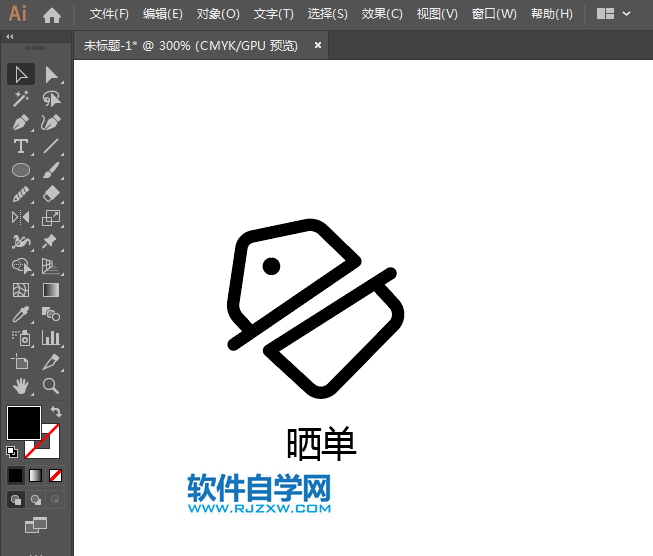Select the Type tool
This screenshot has width=653, height=556.
pos(21,146)
